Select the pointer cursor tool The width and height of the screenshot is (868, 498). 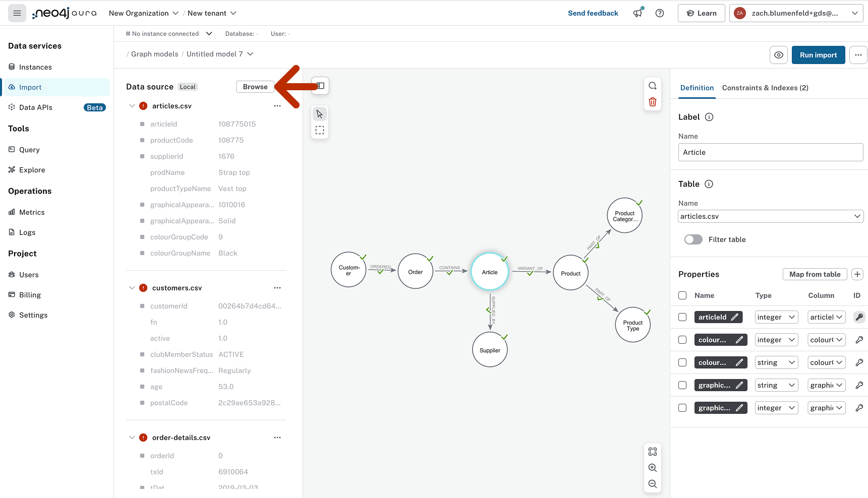point(320,114)
